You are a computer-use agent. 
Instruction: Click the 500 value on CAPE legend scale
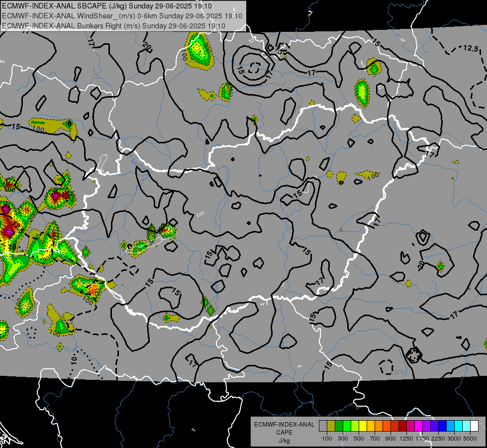coord(359,439)
